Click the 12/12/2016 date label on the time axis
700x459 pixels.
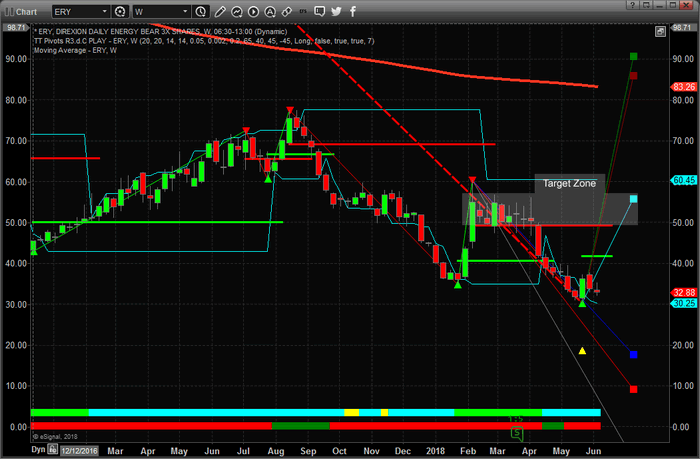79,451
